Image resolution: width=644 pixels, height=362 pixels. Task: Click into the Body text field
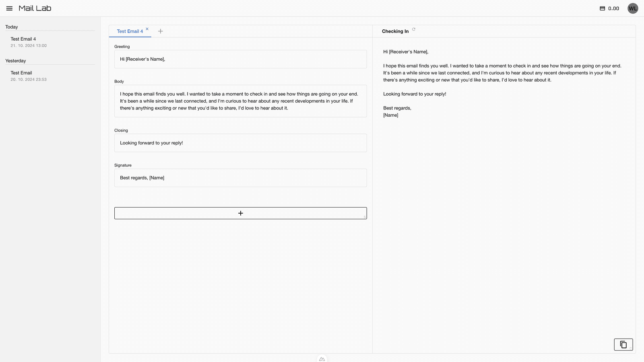tap(240, 101)
